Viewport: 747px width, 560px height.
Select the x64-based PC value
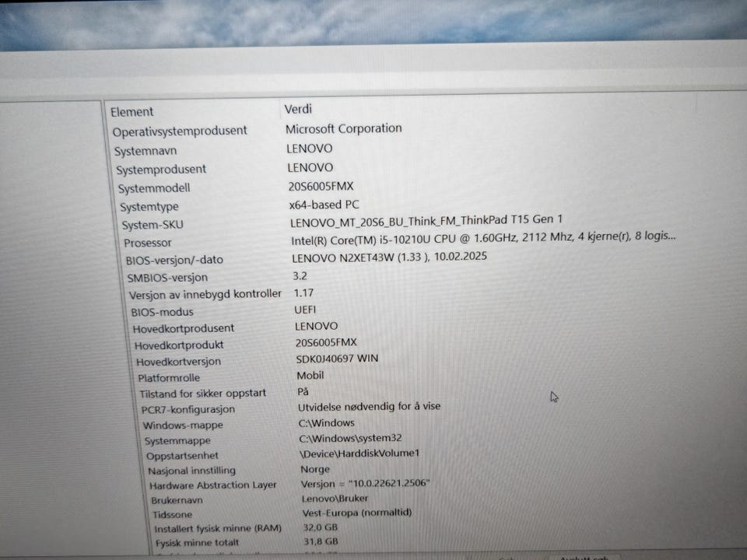click(x=324, y=205)
